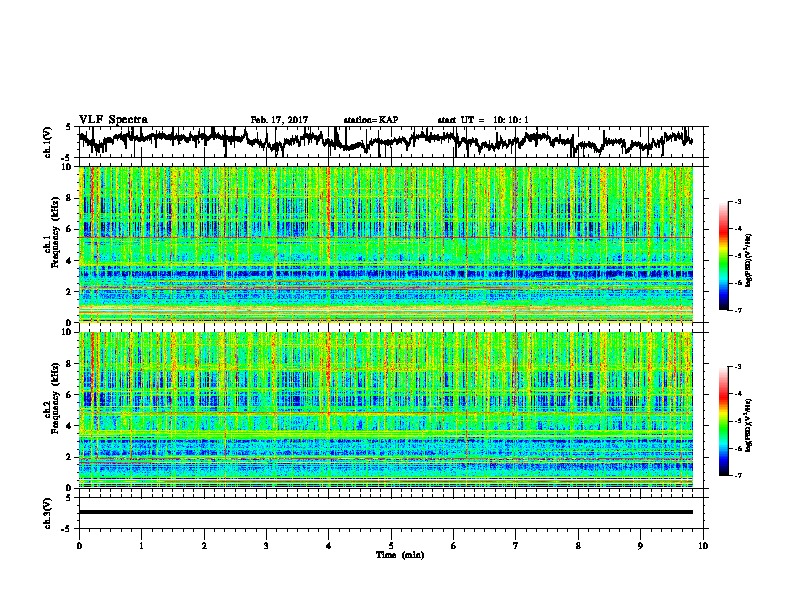Click the ch.3 flat black waveform line

(385, 512)
